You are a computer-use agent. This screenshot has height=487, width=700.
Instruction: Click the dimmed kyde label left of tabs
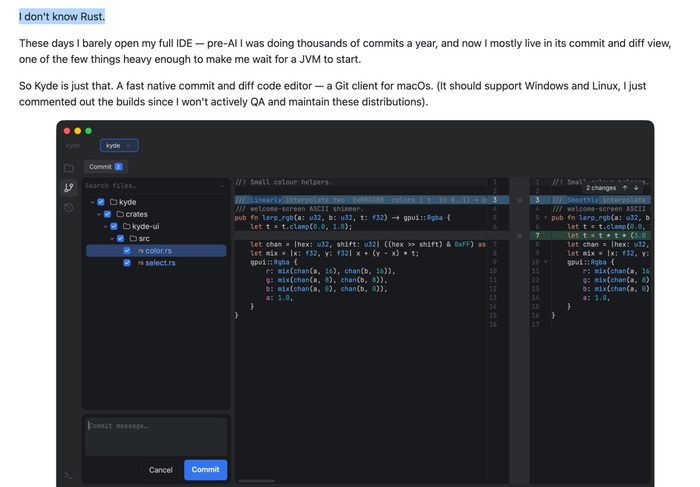pyautogui.click(x=72, y=146)
